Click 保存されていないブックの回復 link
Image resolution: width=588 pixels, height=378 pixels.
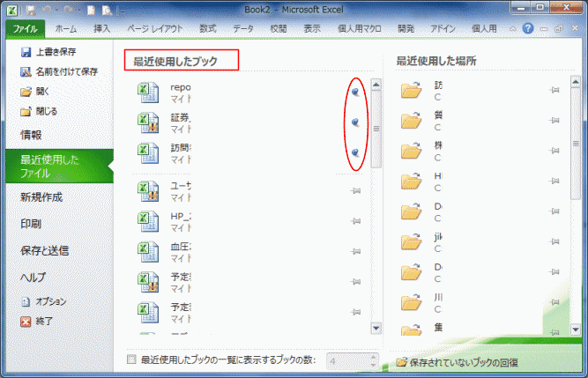pos(458,362)
